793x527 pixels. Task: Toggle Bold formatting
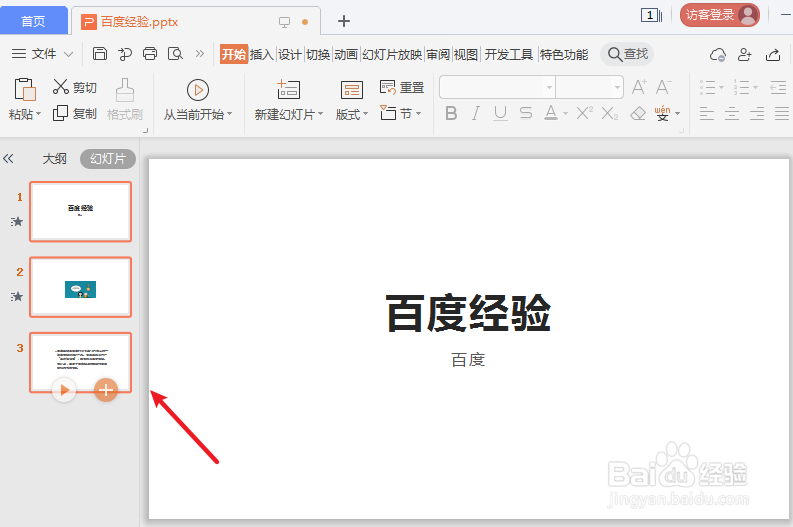(451, 113)
